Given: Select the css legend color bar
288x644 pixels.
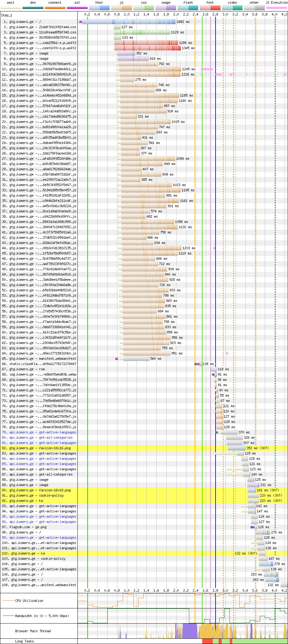Looking at the screenshot, I should [x=144, y=8].
